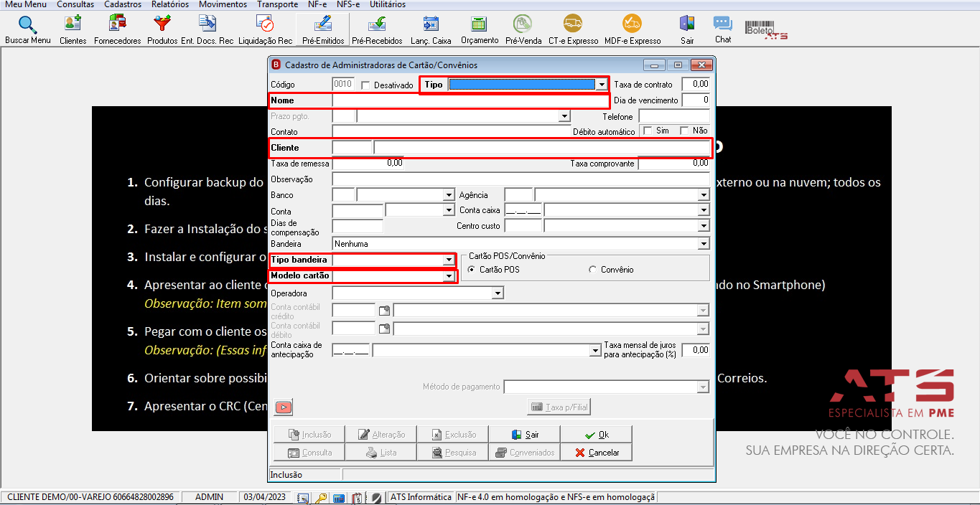This screenshot has width=980, height=505.
Task: Click the Nome input field
Action: coord(470,100)
